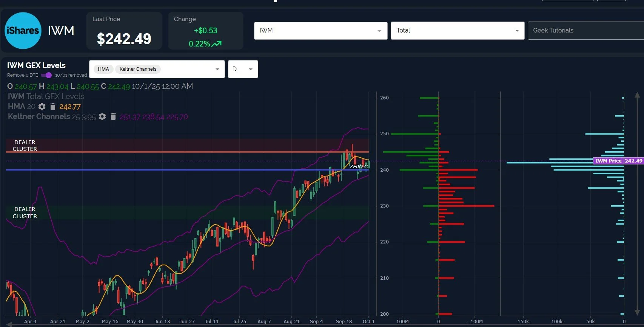Click the long green GEX bar at 250
The height and width of the screenshot is (327, 644).
pyautogui.click(x=415, y=134)
